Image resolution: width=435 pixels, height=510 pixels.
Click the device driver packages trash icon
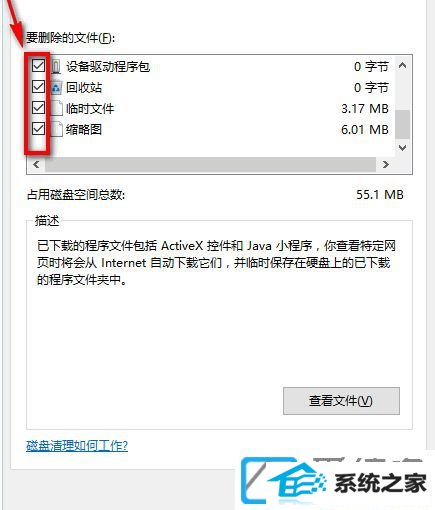(56, 67)
